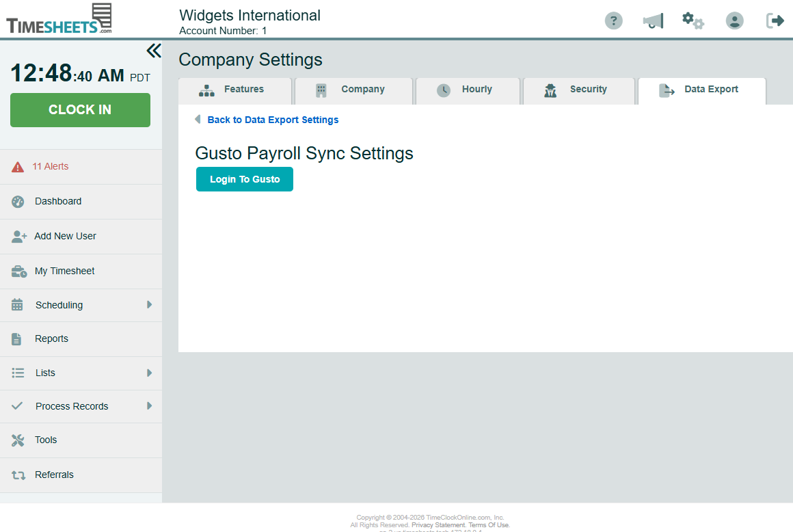Click the Login To Gusto button
The width and height of the screenshot is (793, 532).
[245, 179]
